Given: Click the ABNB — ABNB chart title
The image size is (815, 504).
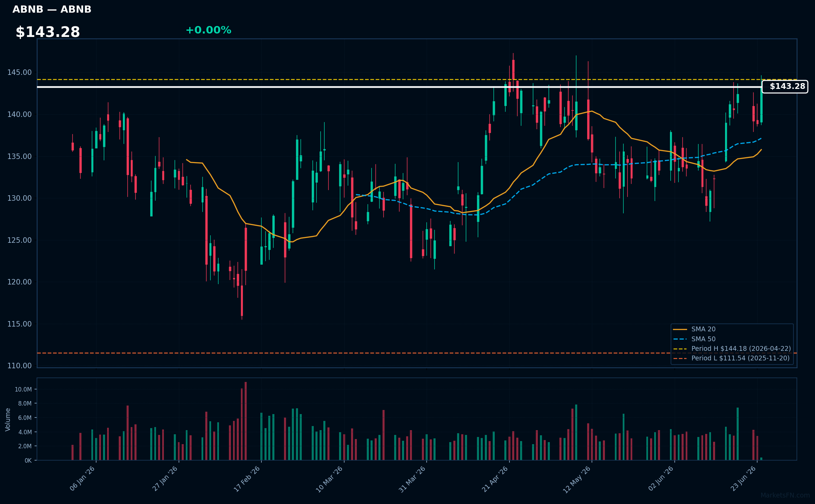Looking at the screenshot, I should [52, 9].
